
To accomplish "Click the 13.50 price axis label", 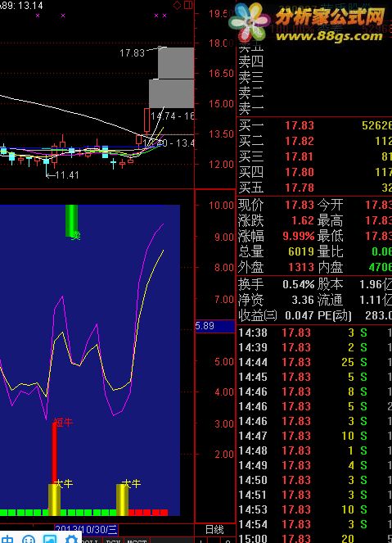I will point(221,134).
